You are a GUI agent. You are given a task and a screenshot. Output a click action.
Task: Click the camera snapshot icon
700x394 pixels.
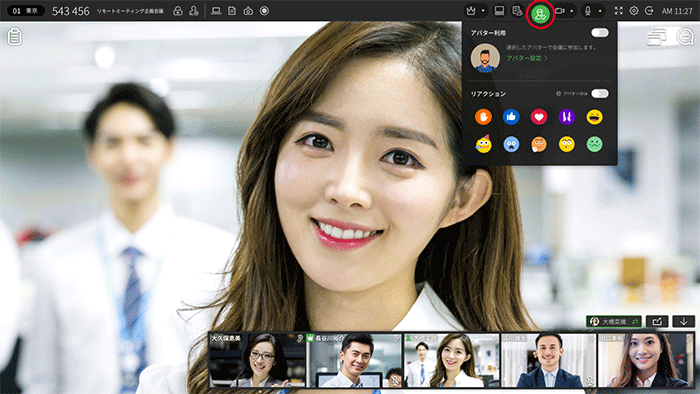[248, 11]
